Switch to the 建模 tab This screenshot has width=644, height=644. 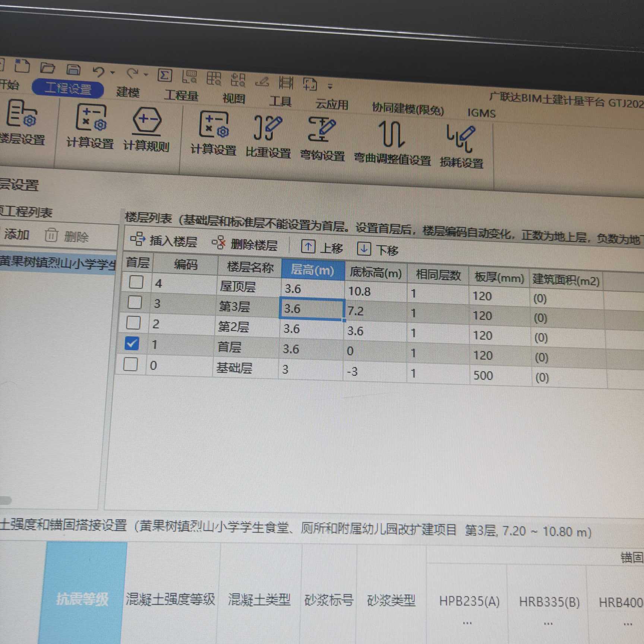pos(127,92)
